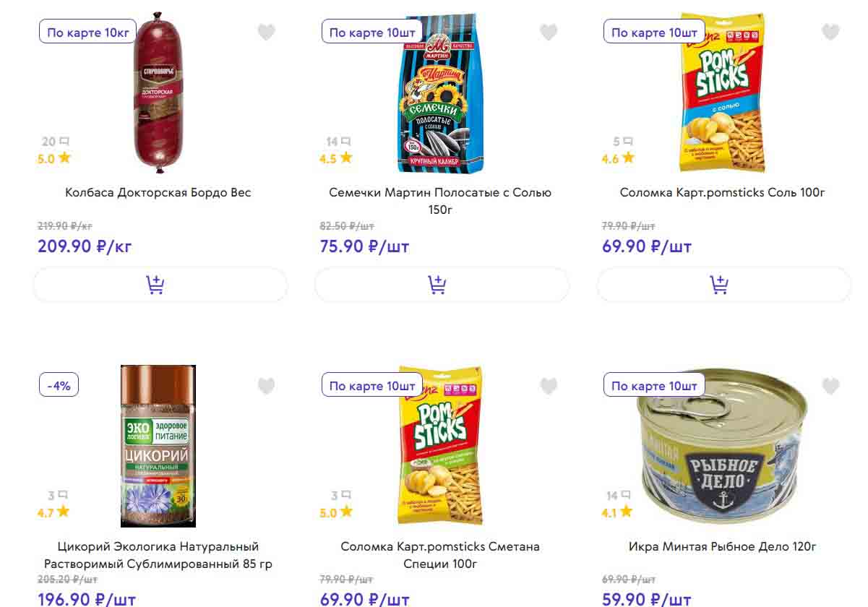The image size is (868, 607).
Task: Click the -4% discount badge on Цикорий
Action: 59,386
